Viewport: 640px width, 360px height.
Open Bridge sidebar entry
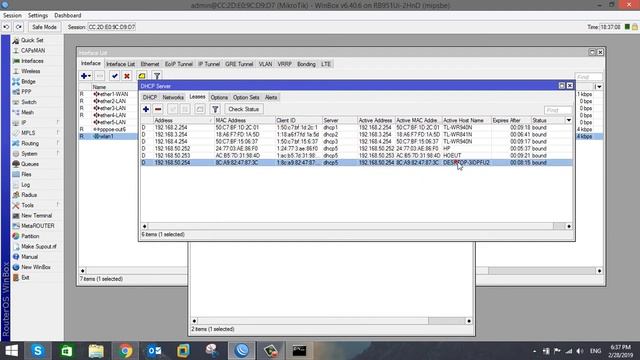pos(28,82)
